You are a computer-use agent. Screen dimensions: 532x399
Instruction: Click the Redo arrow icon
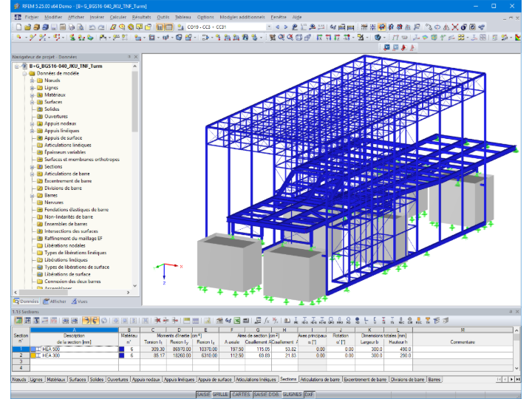[x=100, y=27]
